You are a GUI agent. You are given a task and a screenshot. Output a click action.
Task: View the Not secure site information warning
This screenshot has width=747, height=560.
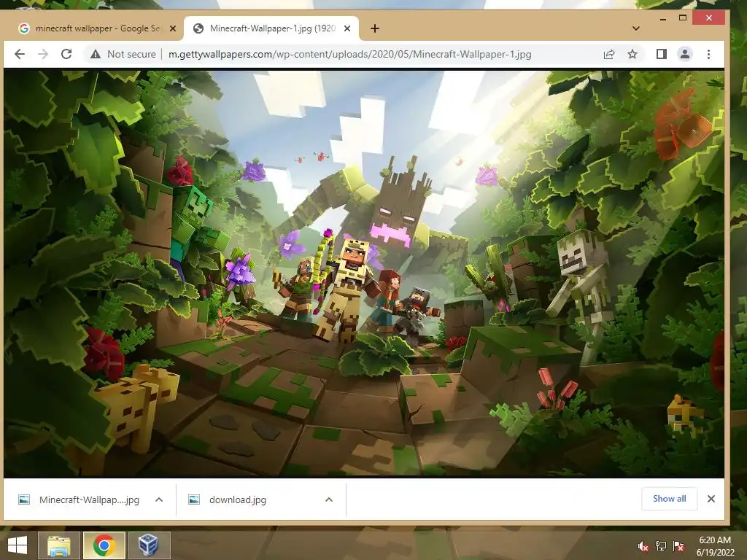(x=123, y=54)
